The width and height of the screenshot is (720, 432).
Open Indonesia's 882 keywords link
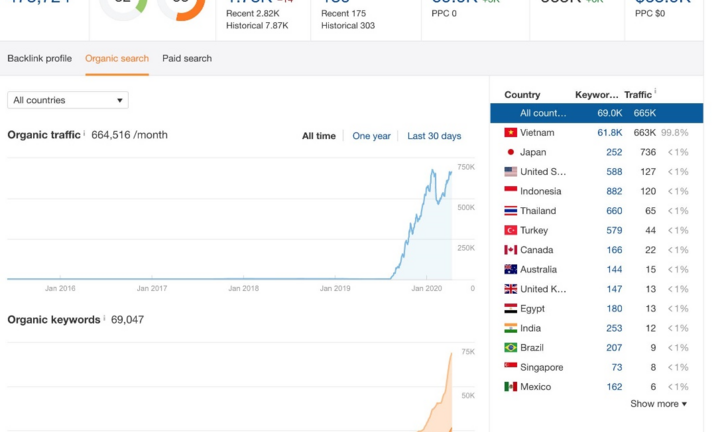(612, 191)
